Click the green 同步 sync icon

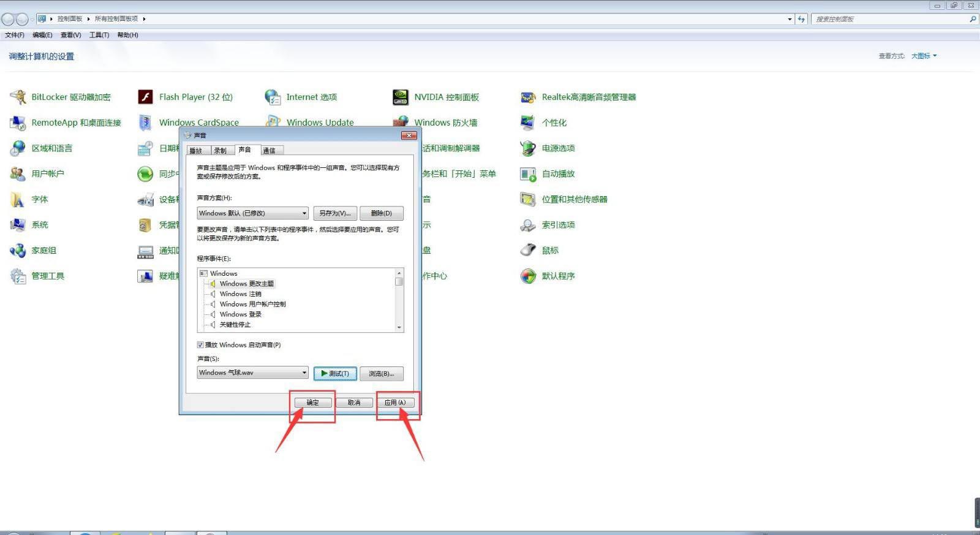pos(145,174)
